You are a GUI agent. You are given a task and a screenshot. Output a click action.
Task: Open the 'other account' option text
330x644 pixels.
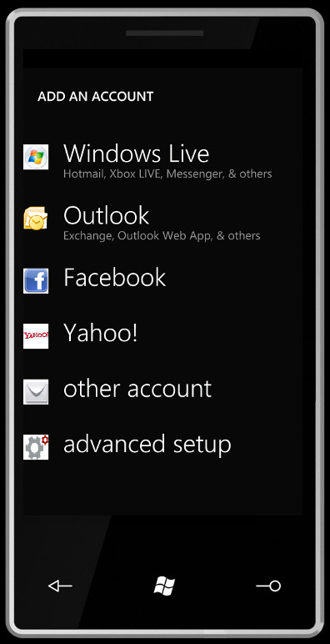click(x=137, y=389)
